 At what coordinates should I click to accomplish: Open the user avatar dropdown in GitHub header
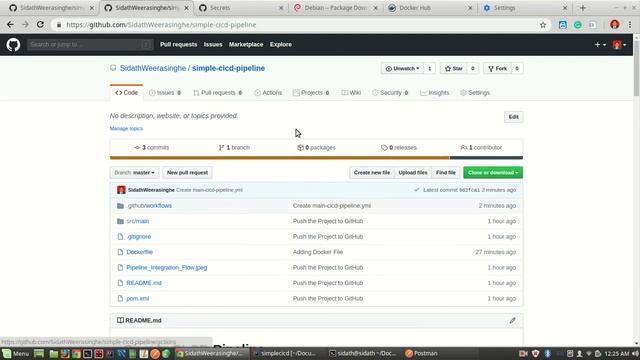click(619, 44)
